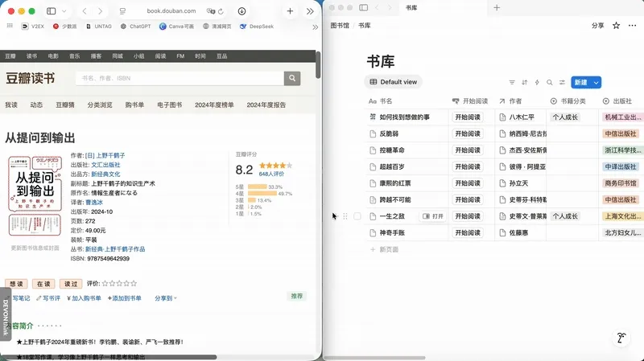Favorite the 书库 page star icon
Image resolution: width=644 pixels, height=361 pixels.
click(616, 26)
